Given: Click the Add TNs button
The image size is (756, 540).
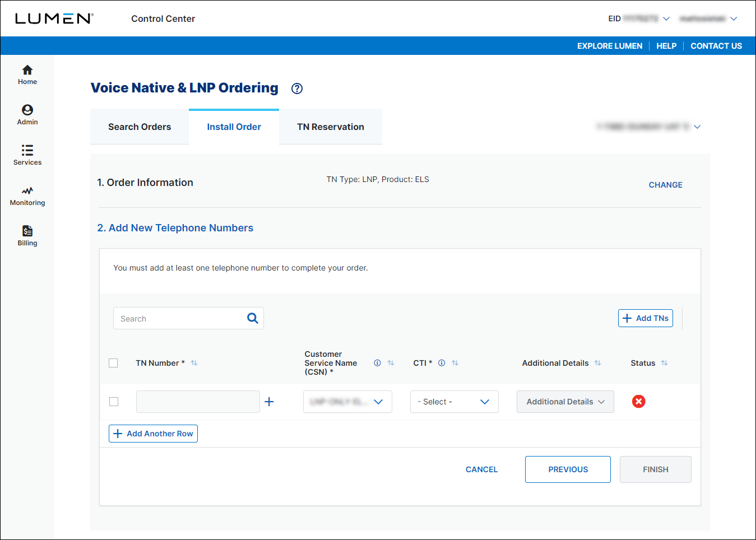Looking at the screenshot, I should 646,318.
